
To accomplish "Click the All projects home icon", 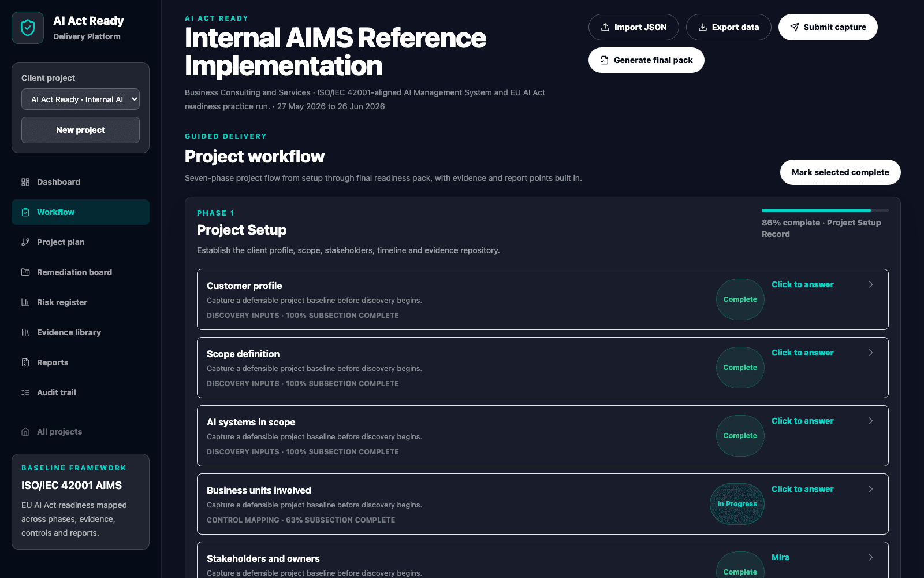I will point(25,432).
